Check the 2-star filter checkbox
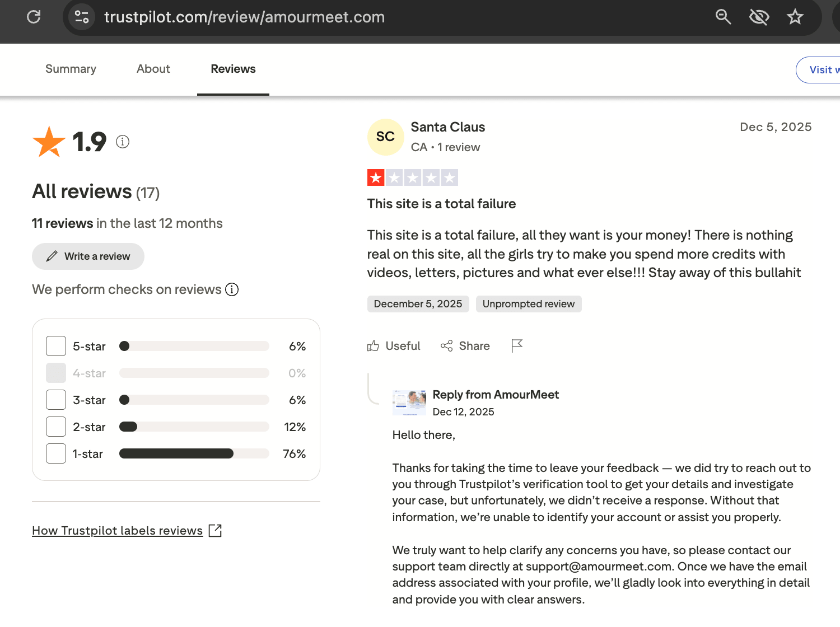Screen dimensions: 840x627 click(x=56, y=427)
